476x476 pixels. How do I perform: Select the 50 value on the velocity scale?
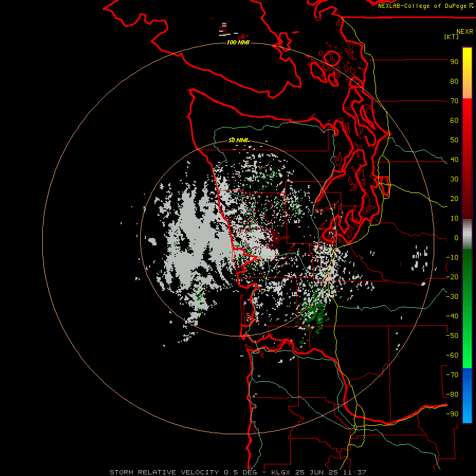pos(454,140)
